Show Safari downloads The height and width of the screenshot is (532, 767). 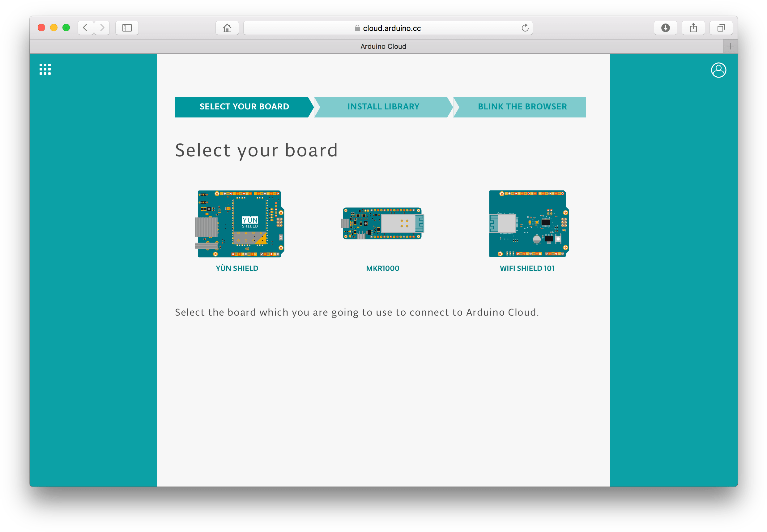(665, 28)
